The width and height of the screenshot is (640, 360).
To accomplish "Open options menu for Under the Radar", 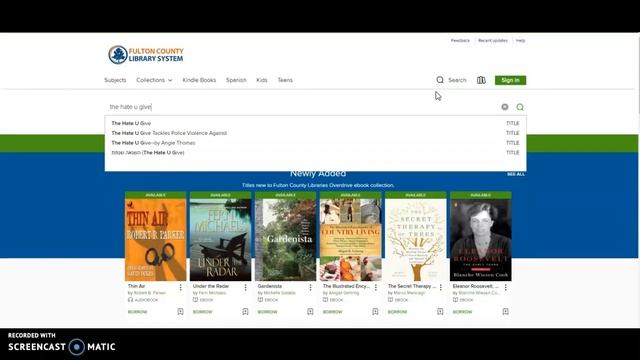I will coord(245,287).
